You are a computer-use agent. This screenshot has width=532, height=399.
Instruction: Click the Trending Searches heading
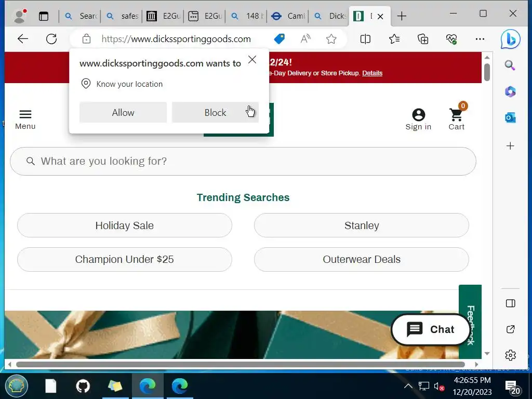click(243, 197)
